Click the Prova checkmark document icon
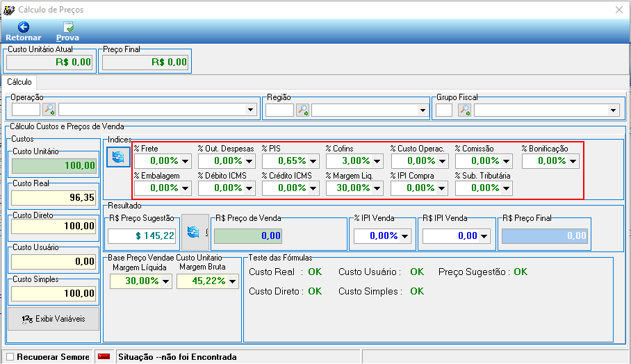631x364 pixels. 68,27
